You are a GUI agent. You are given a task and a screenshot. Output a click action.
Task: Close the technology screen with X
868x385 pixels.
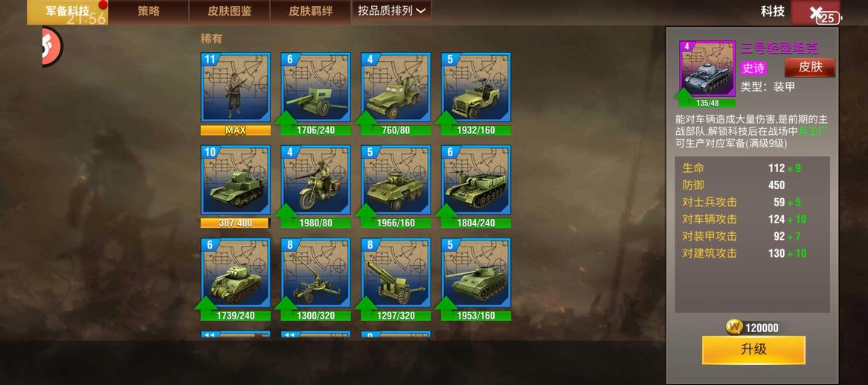tap(815, 12)
